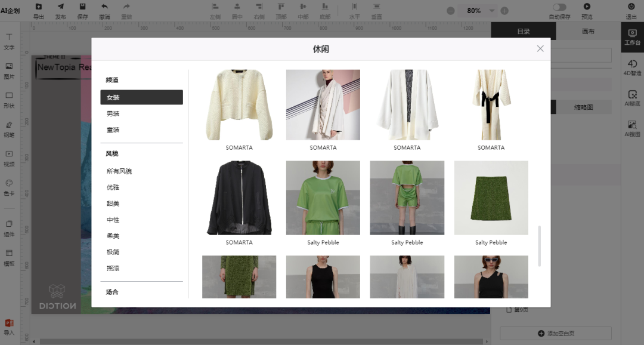Pick the green open-back Salty Pebble thumbnail
The width and height of the screenshot is (644, 345).
coord(407,198)
